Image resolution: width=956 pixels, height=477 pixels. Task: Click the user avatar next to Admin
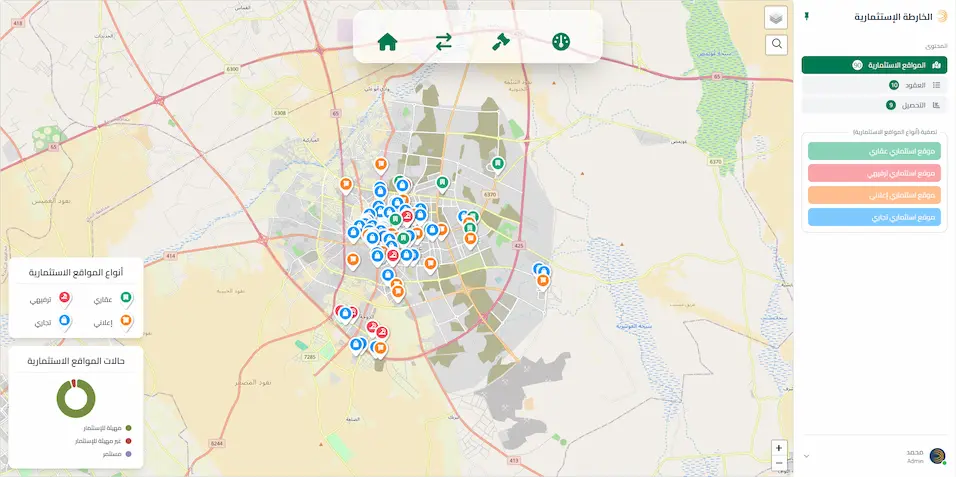937,456
